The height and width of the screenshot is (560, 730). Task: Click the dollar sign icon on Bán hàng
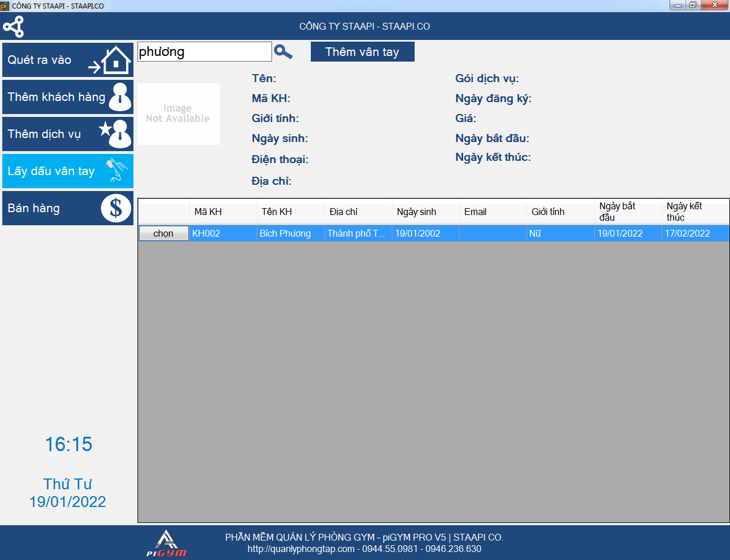click(116, 208)
